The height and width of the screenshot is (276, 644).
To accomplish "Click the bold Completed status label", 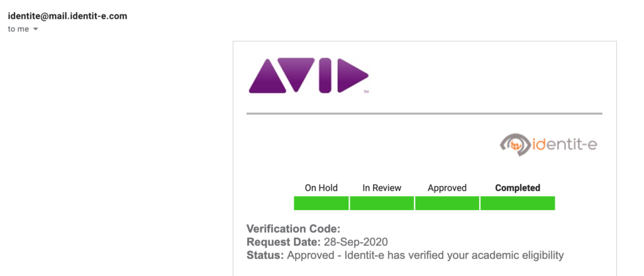I will tap(518, 188).
